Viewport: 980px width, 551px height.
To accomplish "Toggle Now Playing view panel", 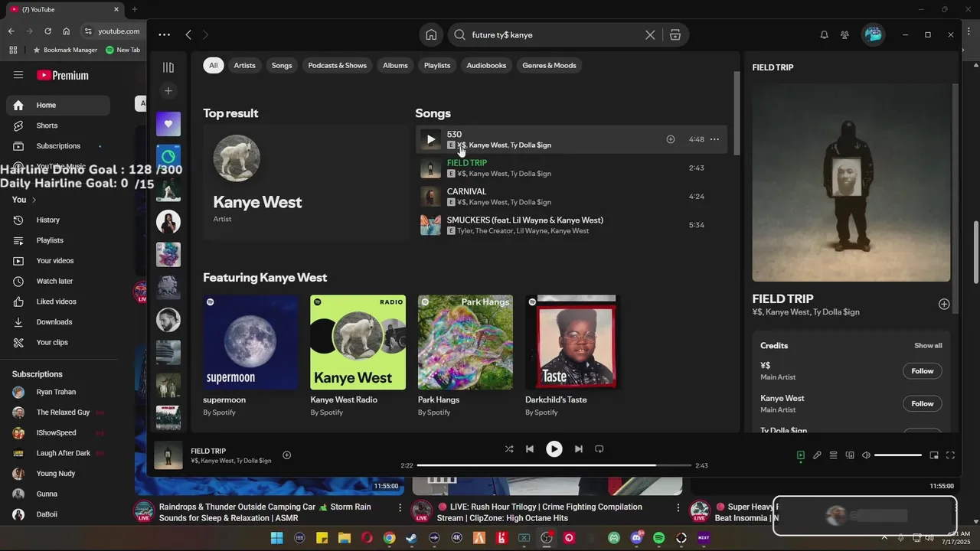I will pos(801,455).
